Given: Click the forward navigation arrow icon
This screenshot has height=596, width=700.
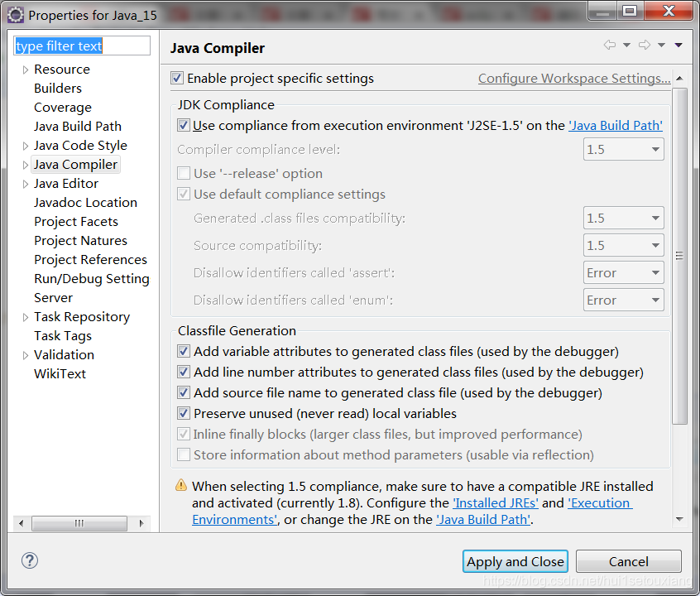Looking at the screenshot, I should tap(645, 45).
